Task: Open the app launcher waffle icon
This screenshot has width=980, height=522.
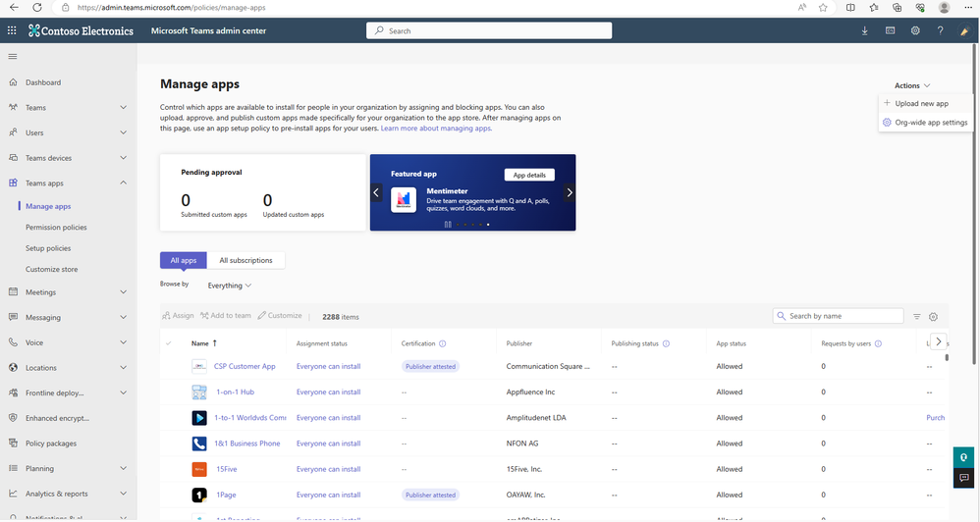Action: [x=12, y=30]
